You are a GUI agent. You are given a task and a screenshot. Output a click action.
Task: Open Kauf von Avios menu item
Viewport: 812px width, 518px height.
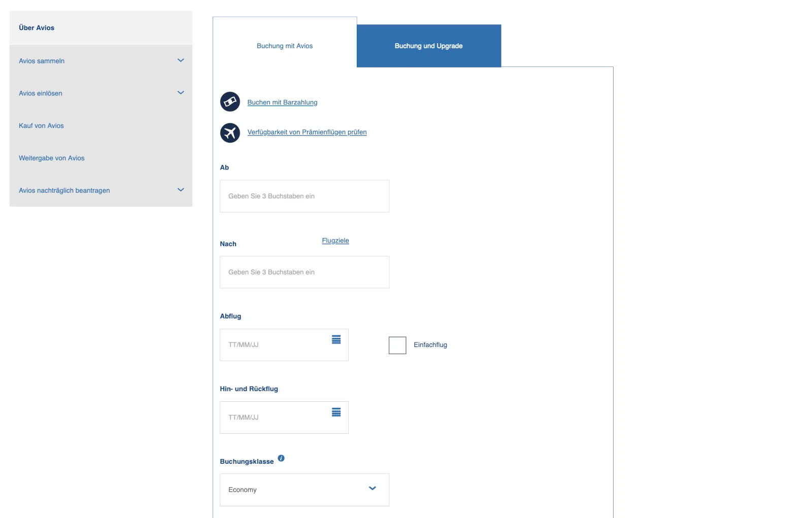[x=41, y=126]
